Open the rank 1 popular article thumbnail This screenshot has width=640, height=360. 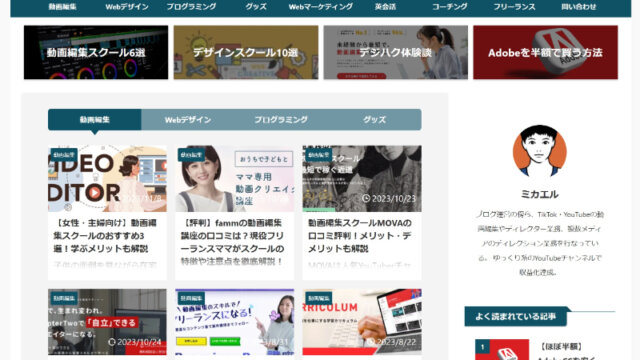point(502,350)
